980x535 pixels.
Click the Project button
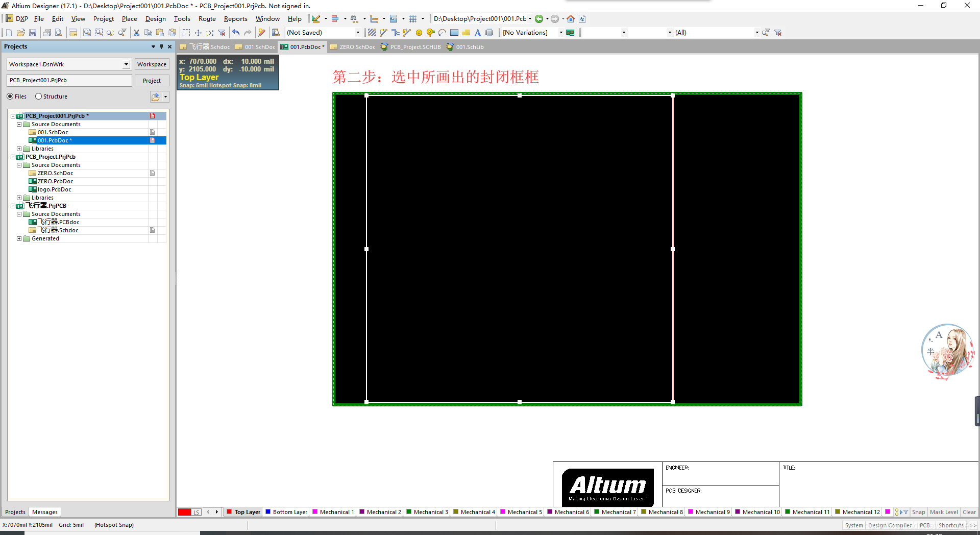152,81
